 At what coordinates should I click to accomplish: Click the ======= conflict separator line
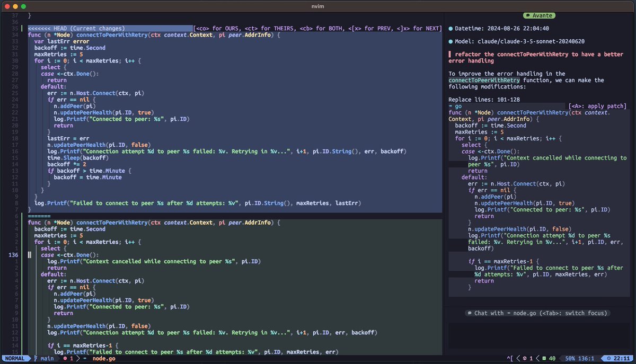[39, 216]
